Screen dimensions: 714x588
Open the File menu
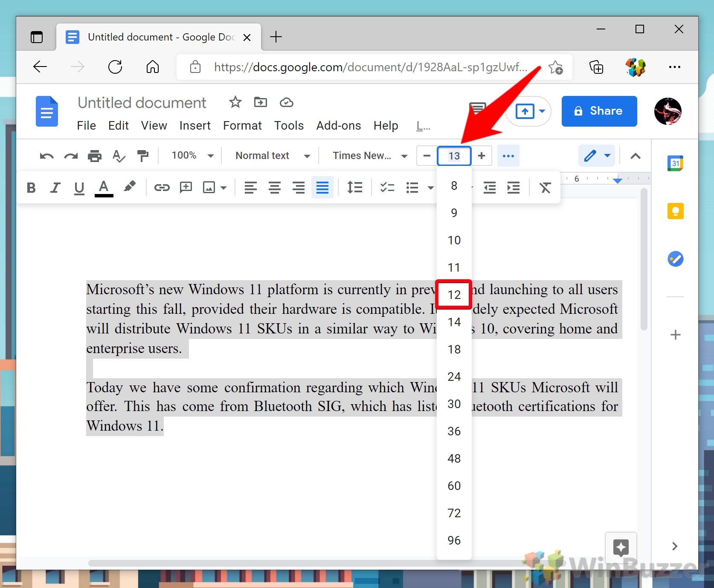(x=87, y=125)
